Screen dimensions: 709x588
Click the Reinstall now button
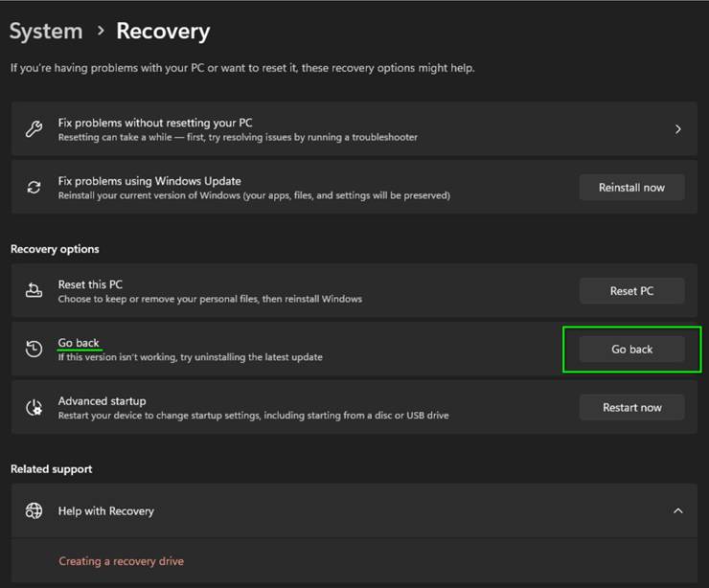(631, 187)
